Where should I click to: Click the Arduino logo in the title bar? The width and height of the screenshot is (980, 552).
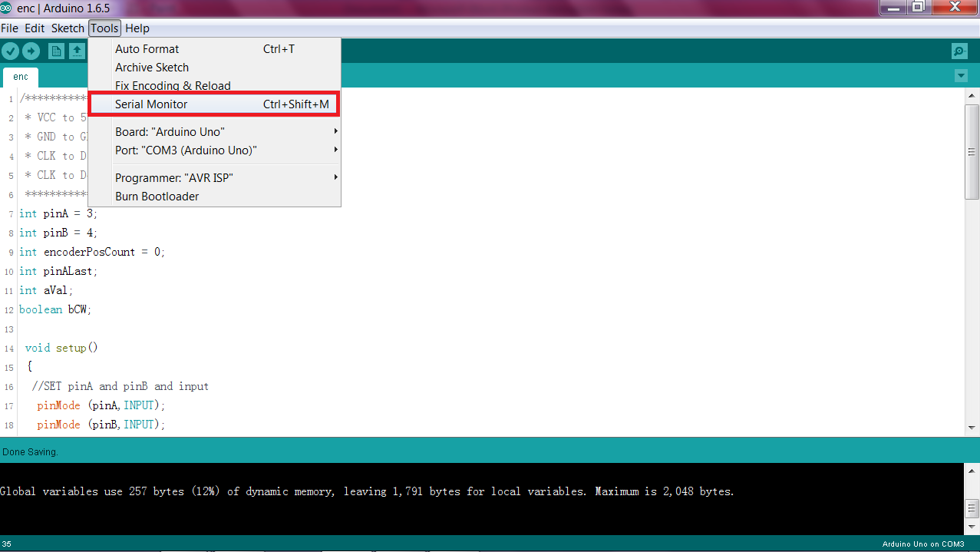pyautogui.click(x=8, y=8)
